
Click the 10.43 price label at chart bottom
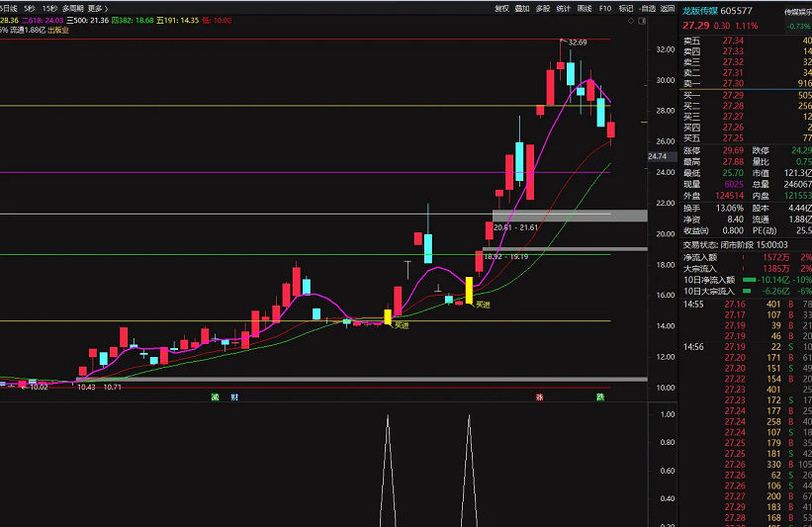pyautogui.click(x=86, y=387)
